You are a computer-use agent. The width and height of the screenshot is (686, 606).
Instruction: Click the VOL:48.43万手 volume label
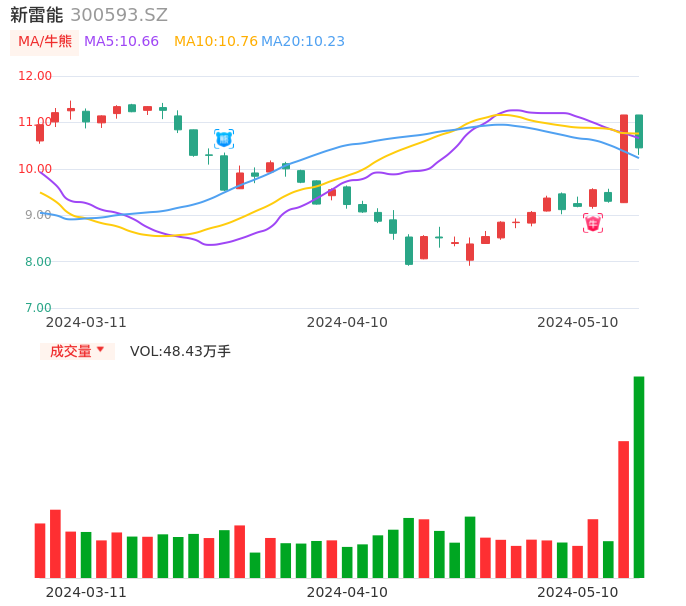click(x=180, y=351)
